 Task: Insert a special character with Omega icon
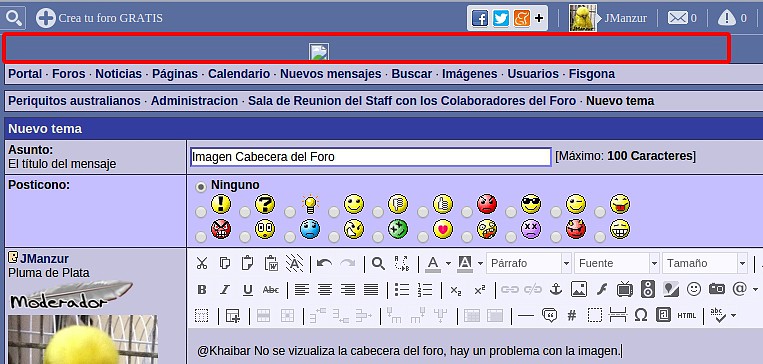click(641, 315)
